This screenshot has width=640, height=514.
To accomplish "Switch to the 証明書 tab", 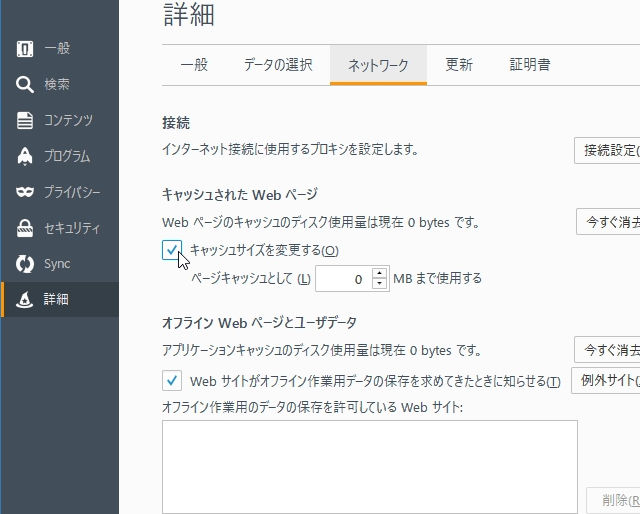I will click(530, 65).
